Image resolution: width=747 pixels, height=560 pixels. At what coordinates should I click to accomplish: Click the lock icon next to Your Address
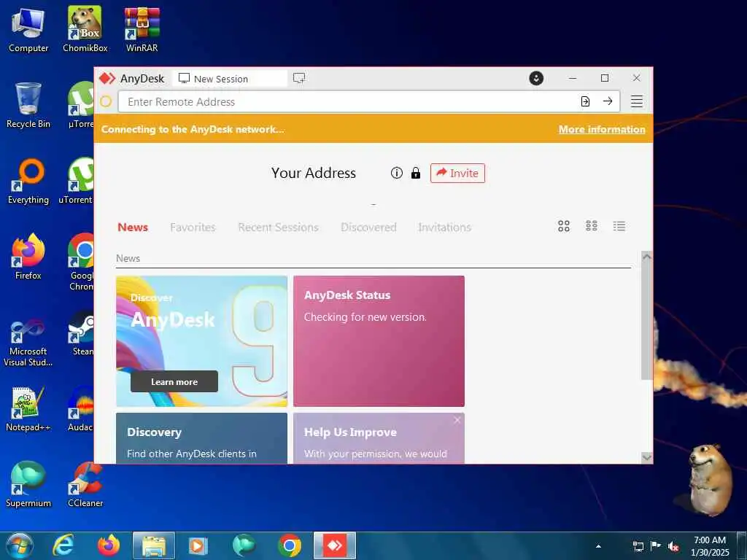(415, 173)
